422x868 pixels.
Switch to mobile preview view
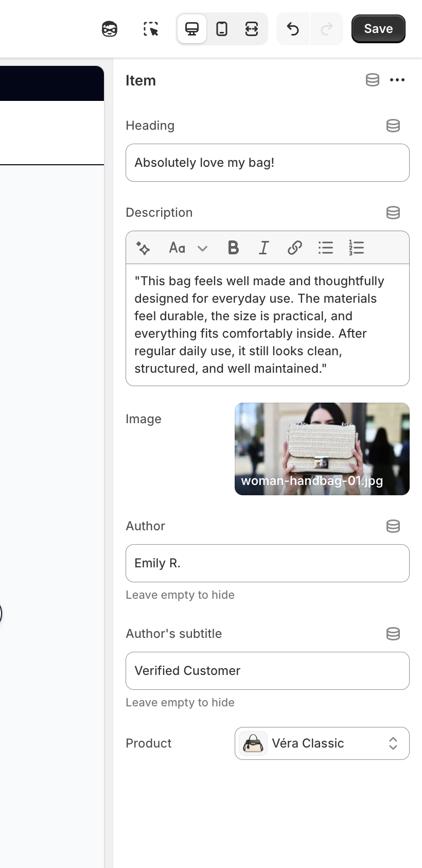(222, 29)
